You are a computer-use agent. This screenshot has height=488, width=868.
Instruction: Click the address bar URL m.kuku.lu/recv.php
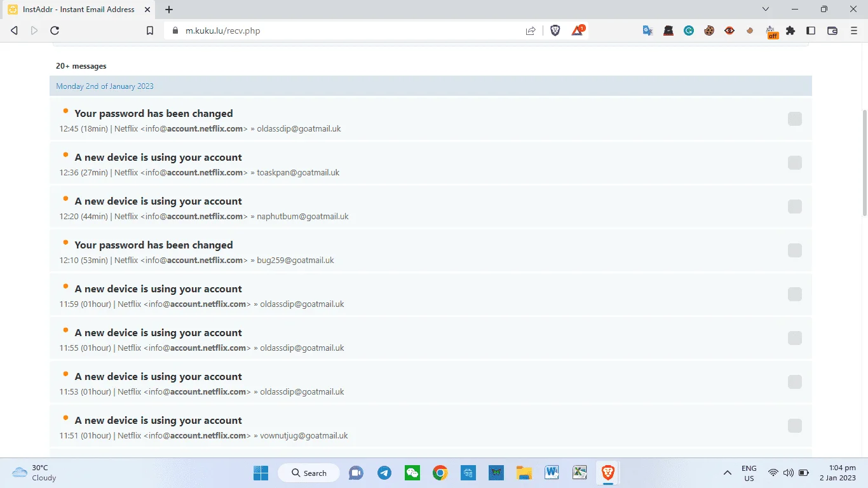[222, 30]
